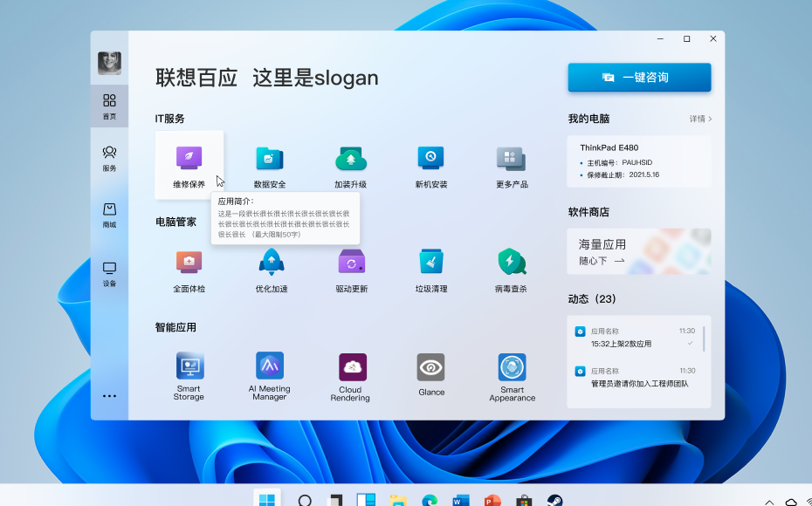Click the checkmark on first notification

click(690, 344)
